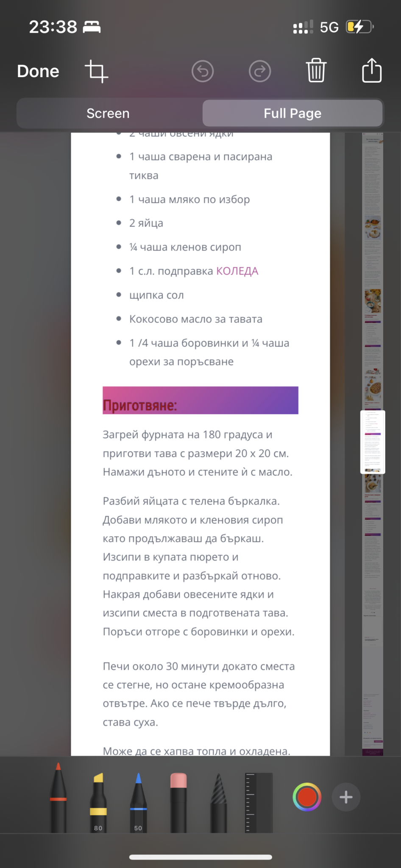Tap the Приготвяне heading banner
This screenshot has height=868, width=401.
(200, 401)
